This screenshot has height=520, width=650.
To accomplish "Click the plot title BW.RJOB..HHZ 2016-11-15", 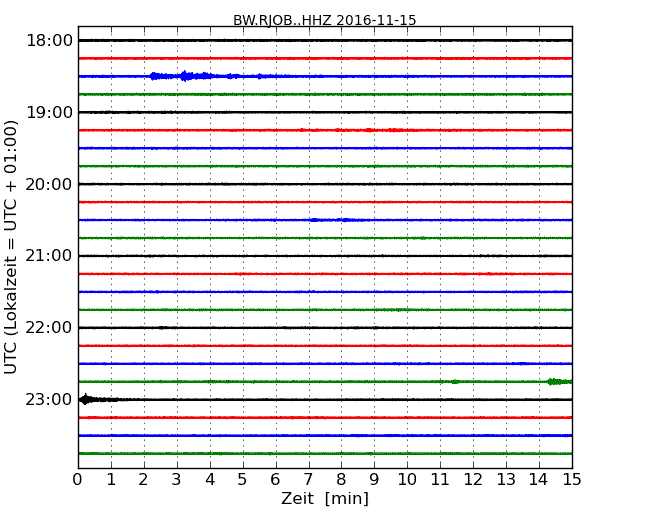I will [x=325, y=20].
